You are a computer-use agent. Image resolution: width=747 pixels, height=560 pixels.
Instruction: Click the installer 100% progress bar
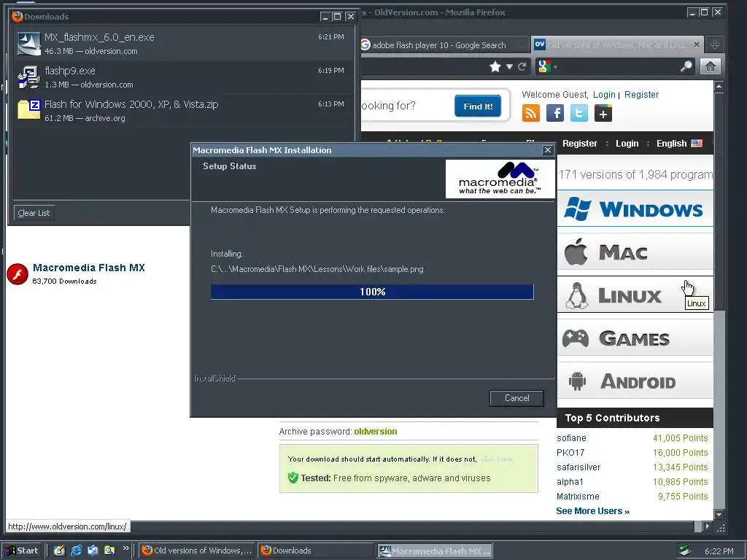click(x=372, y=292)
